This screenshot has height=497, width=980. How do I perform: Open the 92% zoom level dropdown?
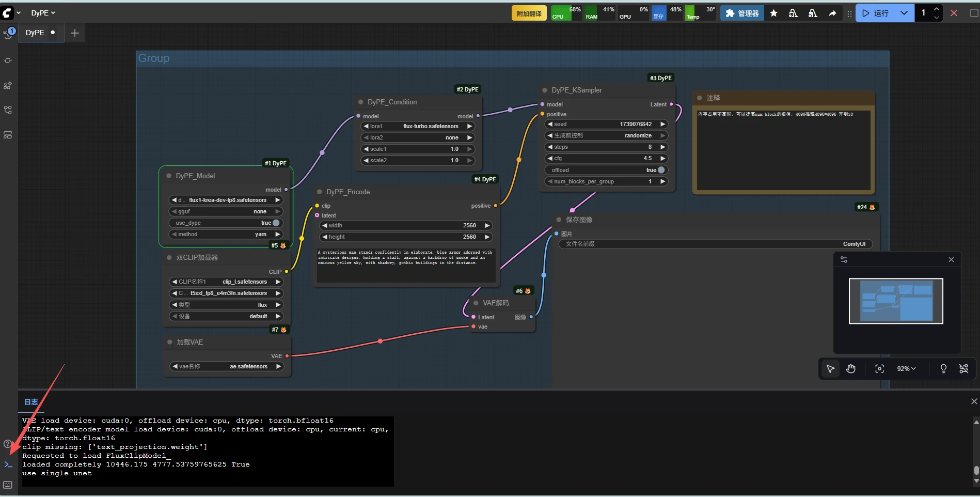[906, 368]
